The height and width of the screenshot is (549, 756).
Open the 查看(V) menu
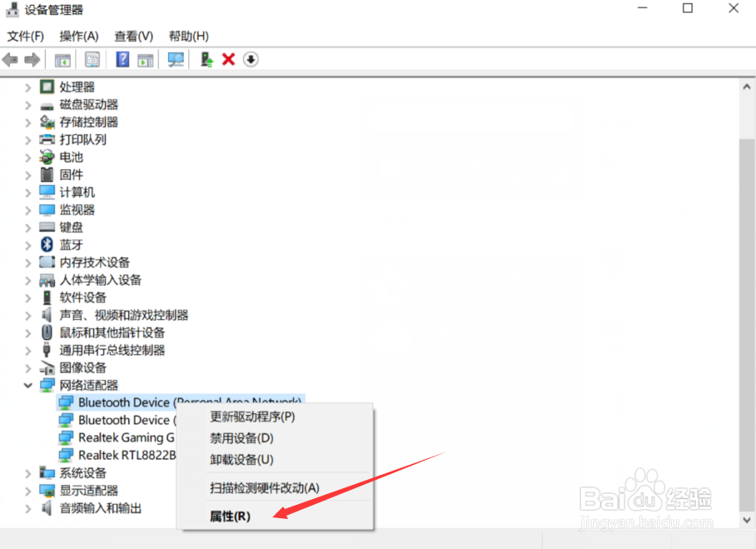pyautogui.click(x=133, y=36)
